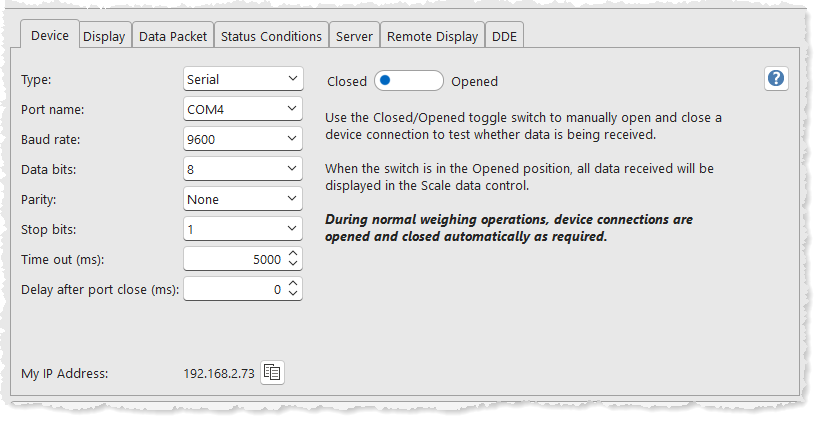Click the Delay after port close field
Screen dimensions: 820x421
point(234,289)
